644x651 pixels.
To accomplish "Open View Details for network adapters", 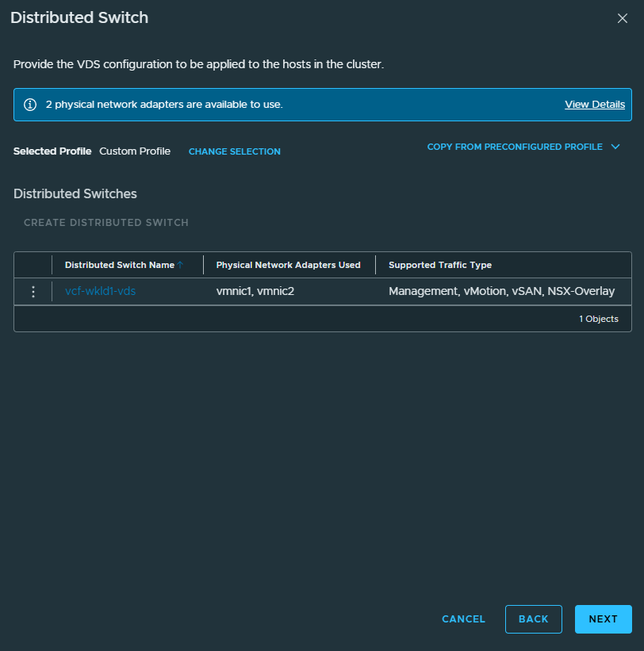I will pyautogui.click(x=595, y=105).
